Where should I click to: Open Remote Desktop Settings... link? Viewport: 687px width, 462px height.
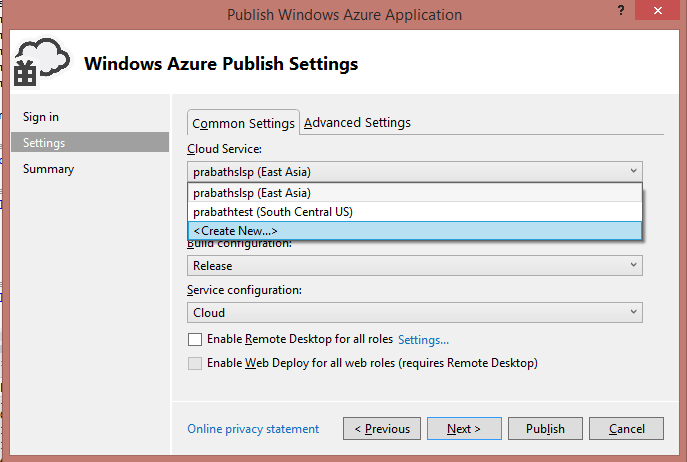[423, 339]
